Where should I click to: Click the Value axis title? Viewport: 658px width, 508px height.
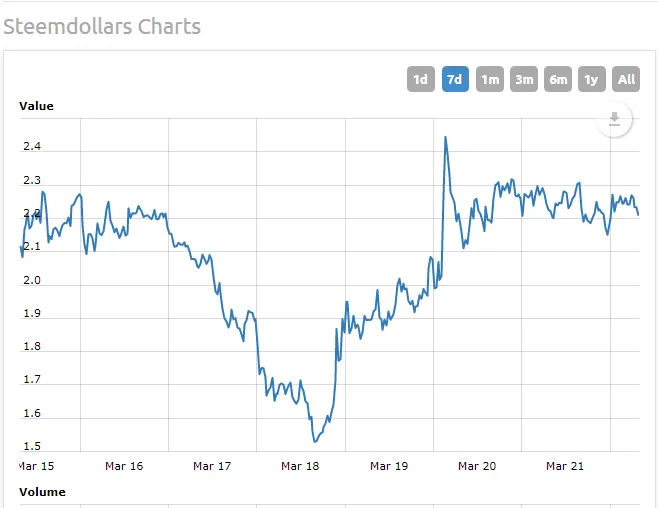coord(37,106)
